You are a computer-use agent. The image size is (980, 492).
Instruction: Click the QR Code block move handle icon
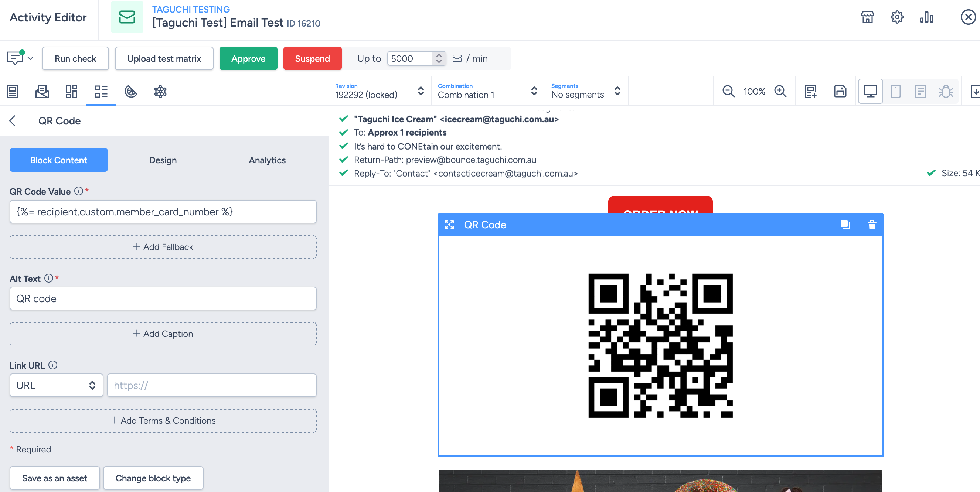click(449, 225)
